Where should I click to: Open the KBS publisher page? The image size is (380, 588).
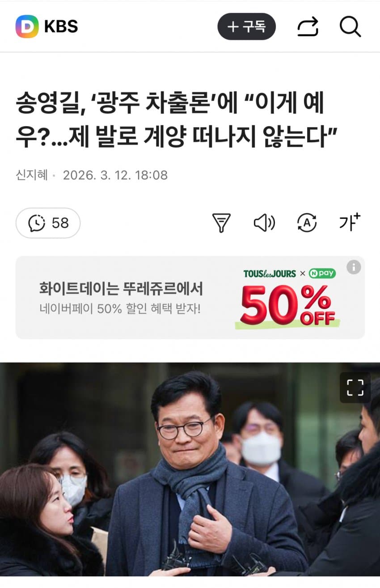61,27
